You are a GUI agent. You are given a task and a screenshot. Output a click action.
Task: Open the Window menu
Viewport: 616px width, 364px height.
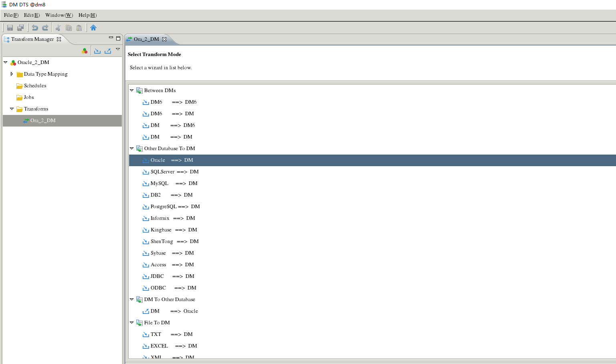click(59, 15)
